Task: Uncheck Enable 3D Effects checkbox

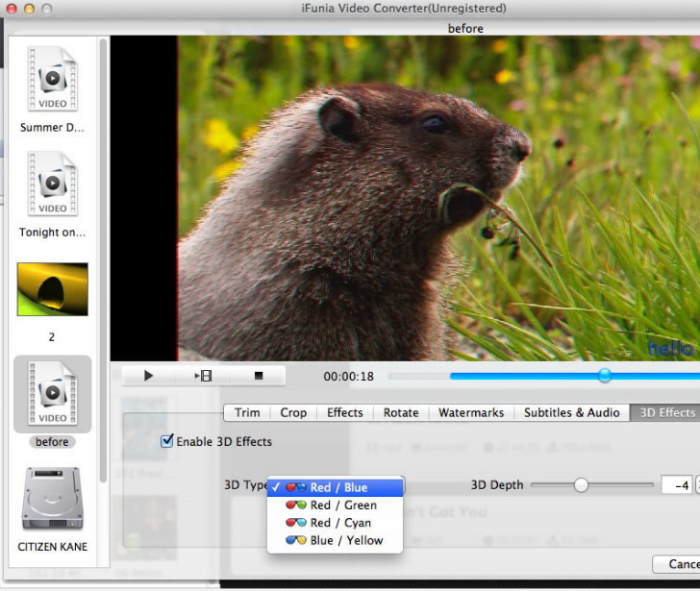Action: (x=167, y=441)
